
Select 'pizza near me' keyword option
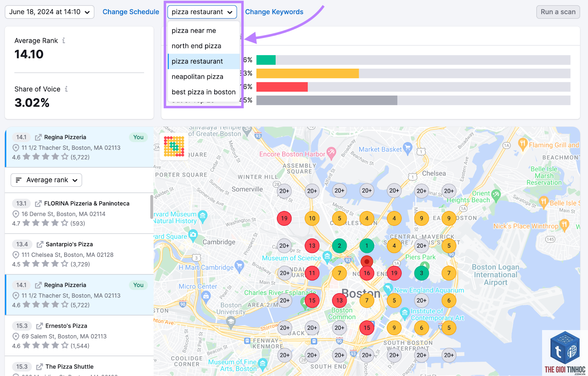point(204,31)
